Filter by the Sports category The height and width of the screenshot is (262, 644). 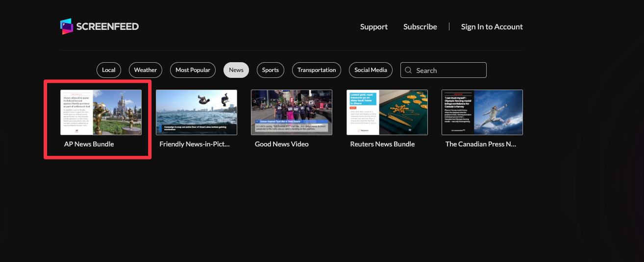[270, 70]
